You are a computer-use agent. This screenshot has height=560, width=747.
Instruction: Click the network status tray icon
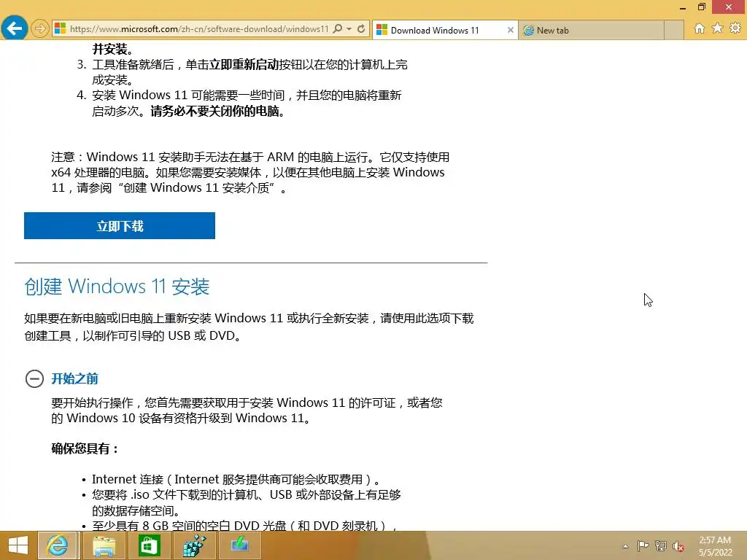point(661,545)
